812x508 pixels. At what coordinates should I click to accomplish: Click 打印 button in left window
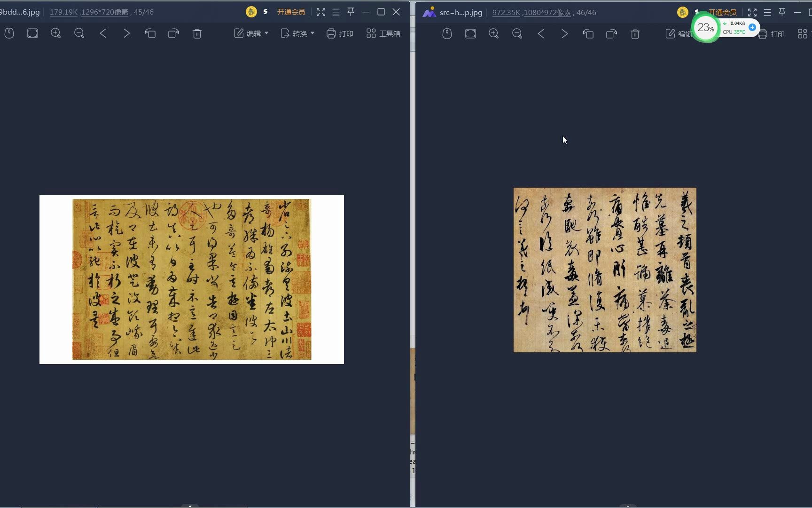(340, 33)
